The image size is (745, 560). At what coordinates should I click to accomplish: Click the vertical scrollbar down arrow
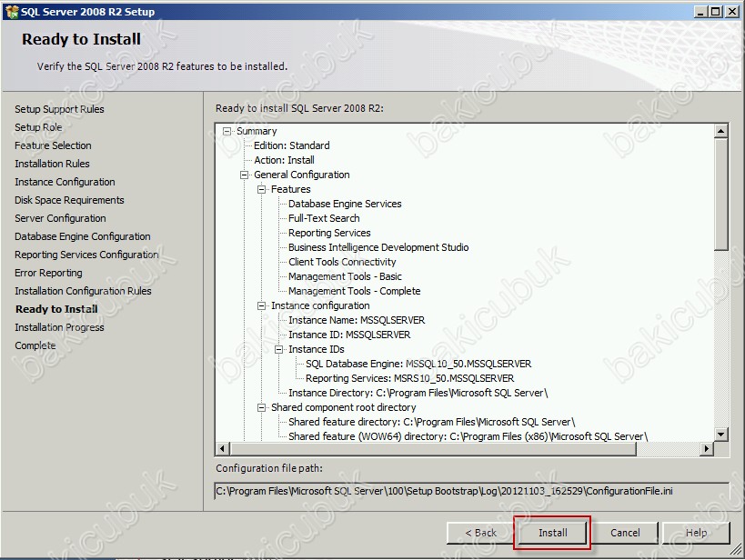point(720,434)
